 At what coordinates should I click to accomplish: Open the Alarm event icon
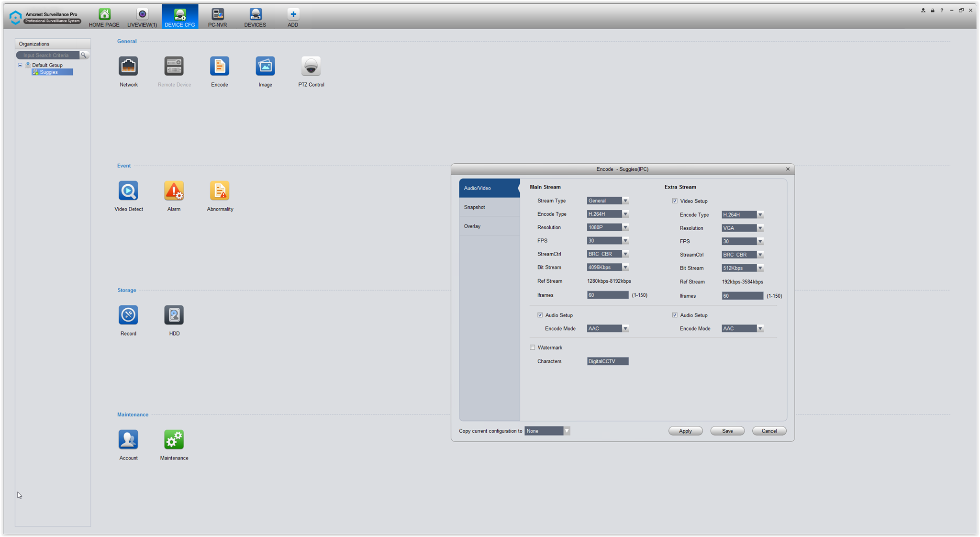point(174,190)
